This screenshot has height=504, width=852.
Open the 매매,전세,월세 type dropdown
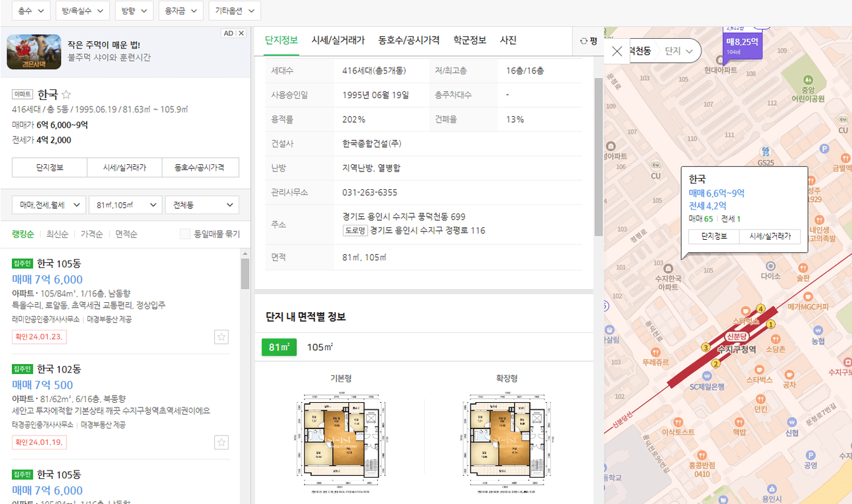pyautogui.click(x=49, y=205)
